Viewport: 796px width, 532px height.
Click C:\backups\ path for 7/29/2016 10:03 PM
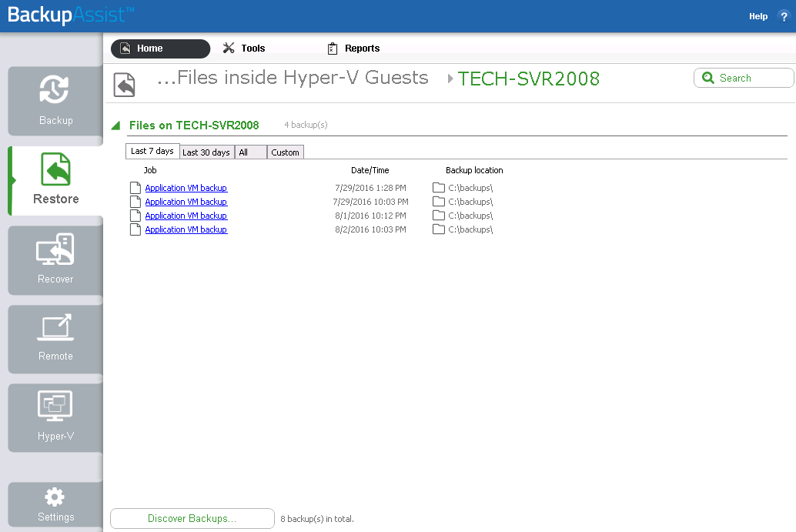[470, 202]
